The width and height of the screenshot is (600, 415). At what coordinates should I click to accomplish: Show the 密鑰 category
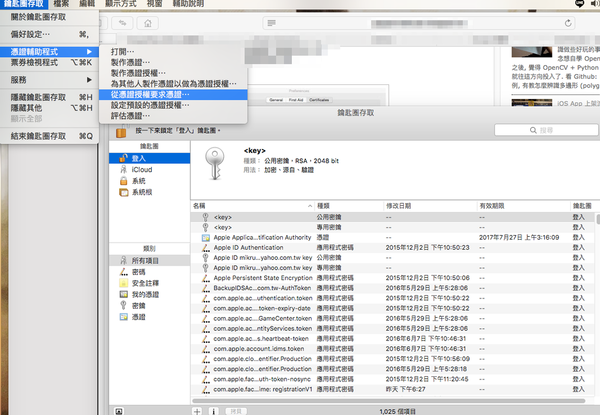pos(149,306)
